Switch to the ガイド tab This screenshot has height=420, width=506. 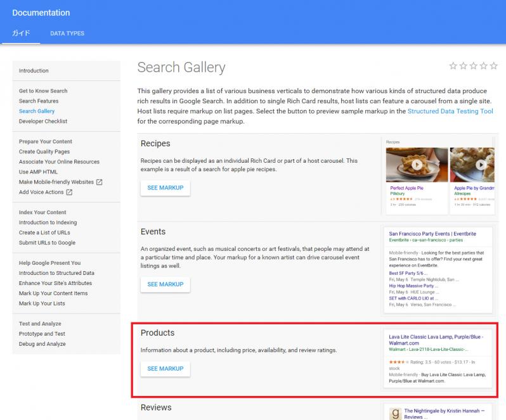21,33
